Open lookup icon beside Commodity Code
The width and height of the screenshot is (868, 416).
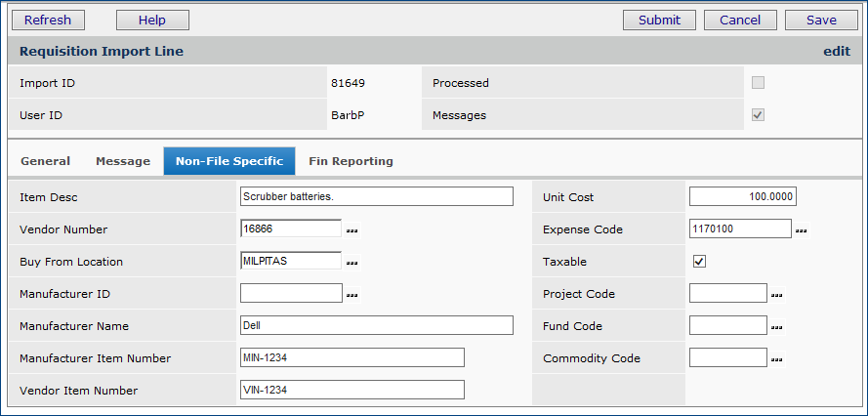tap(778, 359)
